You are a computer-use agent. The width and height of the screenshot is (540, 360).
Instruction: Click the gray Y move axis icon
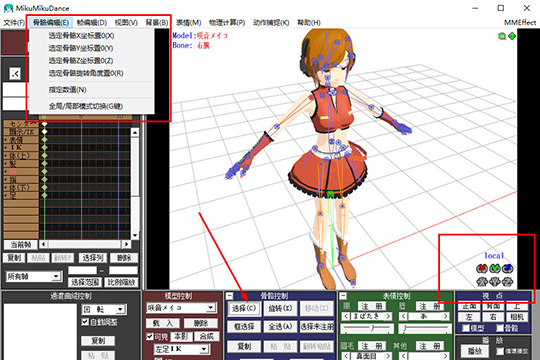coord(495,282)
